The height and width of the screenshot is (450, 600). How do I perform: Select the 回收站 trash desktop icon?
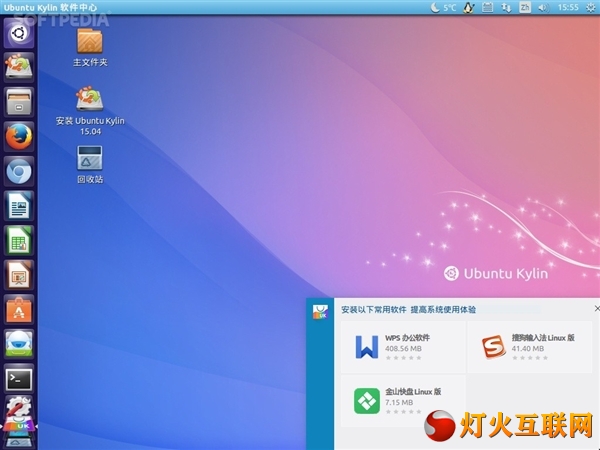90,165
